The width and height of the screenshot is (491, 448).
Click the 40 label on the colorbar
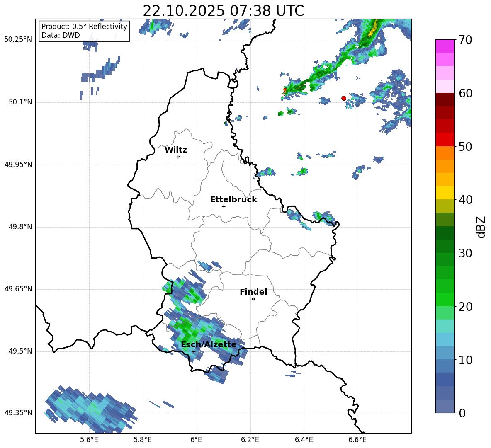(x=466, y=200)
